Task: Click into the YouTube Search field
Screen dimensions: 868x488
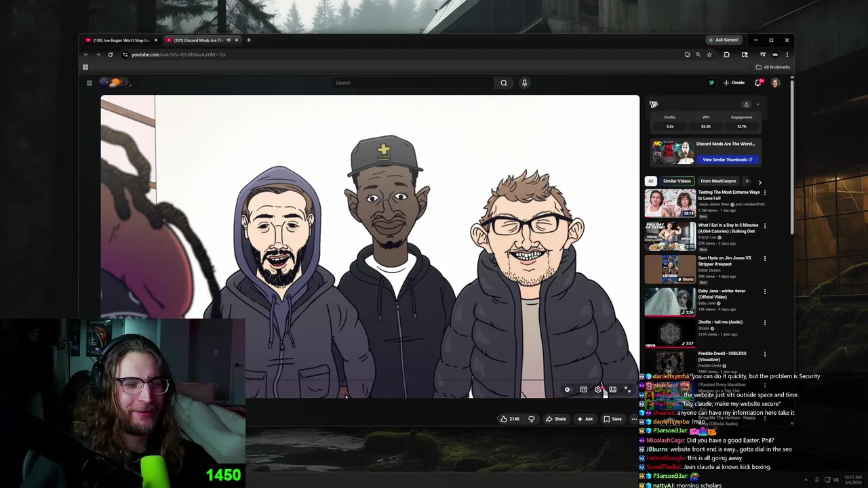Action: (413, 83)
